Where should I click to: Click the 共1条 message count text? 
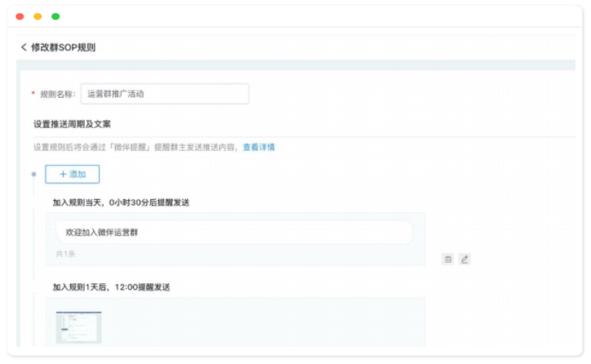(65, 254)
